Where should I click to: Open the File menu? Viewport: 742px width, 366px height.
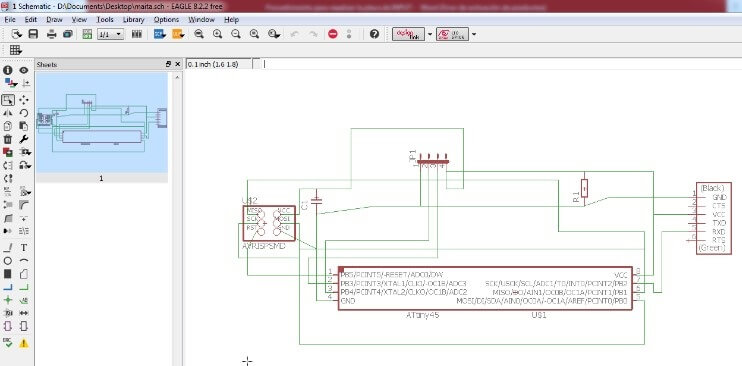(x=10, y=20)
